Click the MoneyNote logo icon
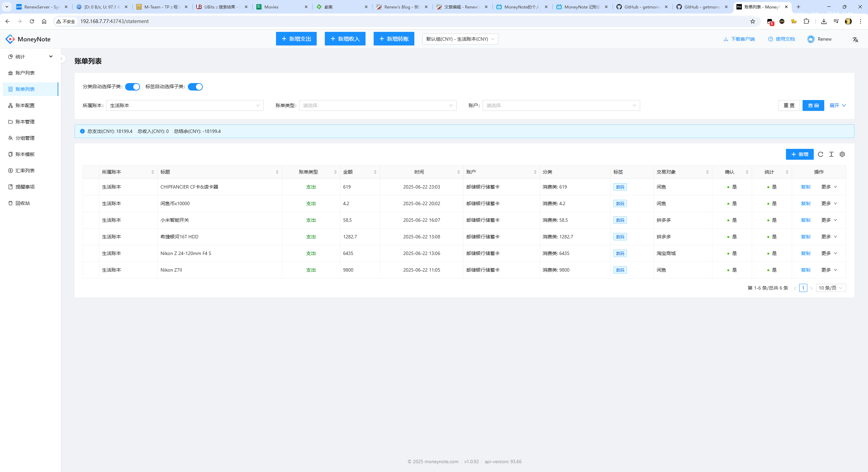The width and height of the screenshot is (868, 472). [10, 39]
